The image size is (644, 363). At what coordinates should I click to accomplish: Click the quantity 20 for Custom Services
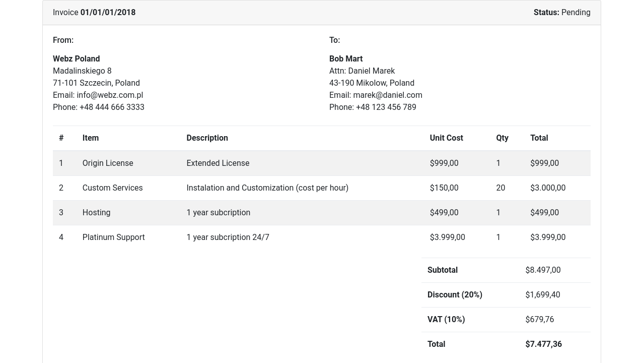(500, 188)
